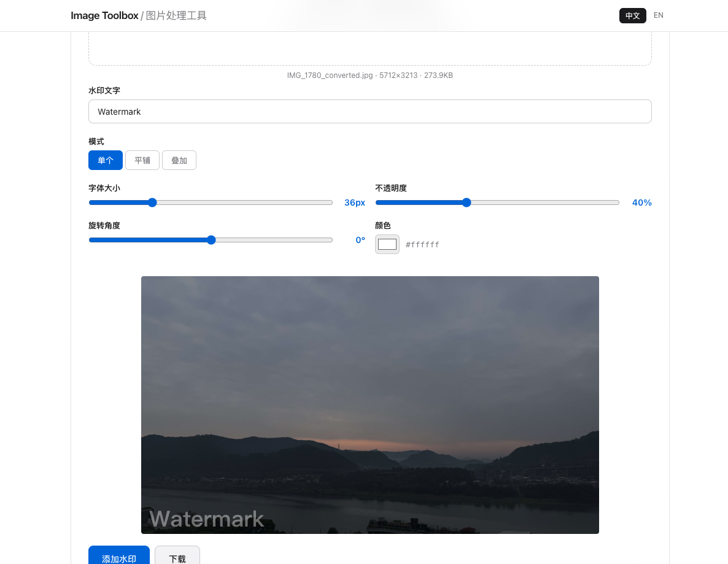This screenshot has height=564, width=728.
Task: Click the 添加水印 button
Action: point(119,556)
